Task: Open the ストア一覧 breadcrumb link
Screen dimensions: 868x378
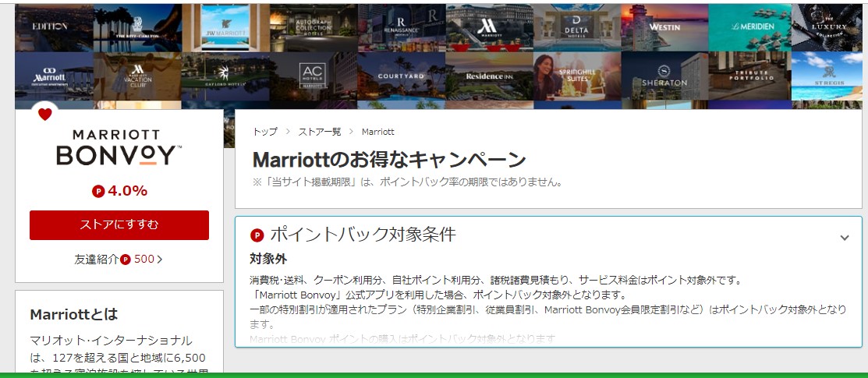Action: click(320, 132)
